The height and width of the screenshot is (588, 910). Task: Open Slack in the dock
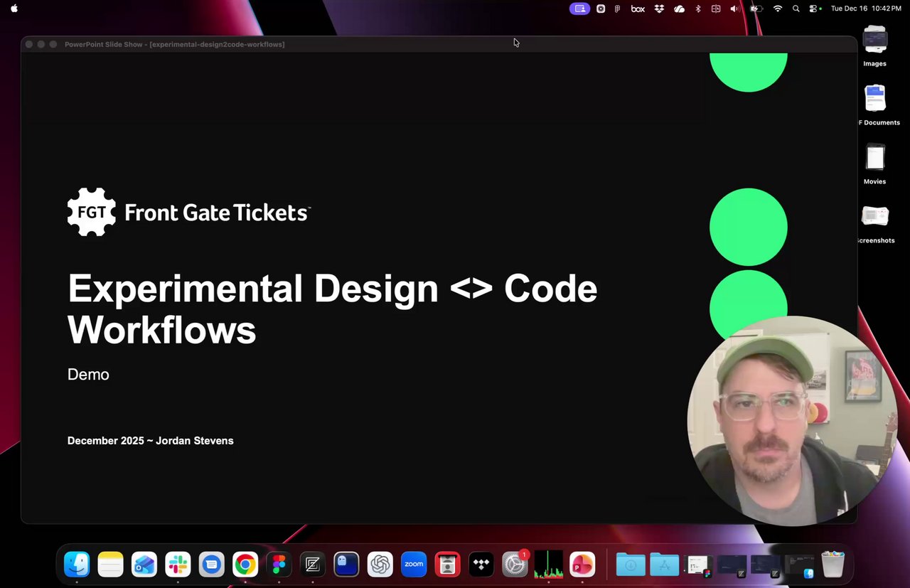[178, 565]
